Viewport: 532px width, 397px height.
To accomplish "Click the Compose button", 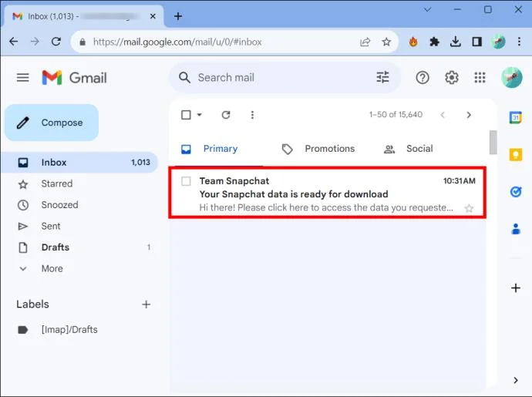I will [x=52, y=123].
